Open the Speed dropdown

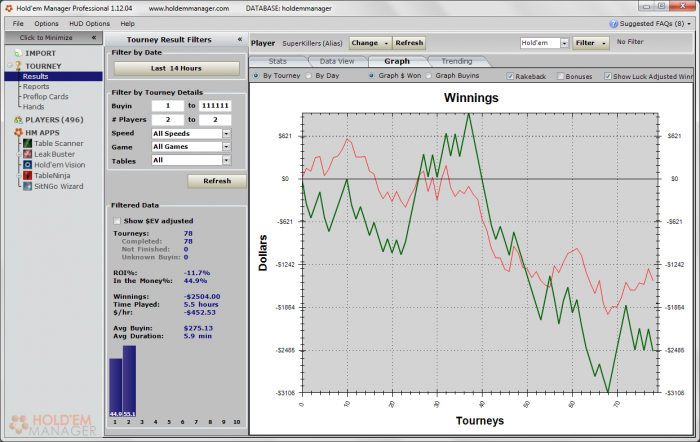point(226,133)
